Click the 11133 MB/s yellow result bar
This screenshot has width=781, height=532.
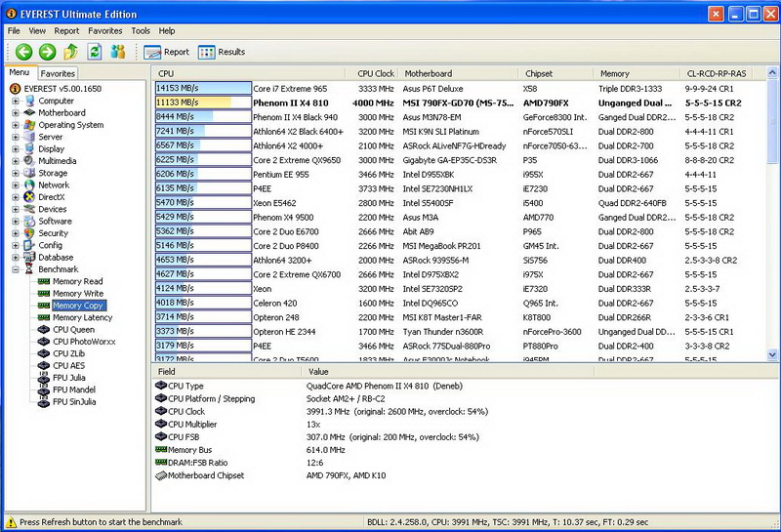[x=203, y=102]
